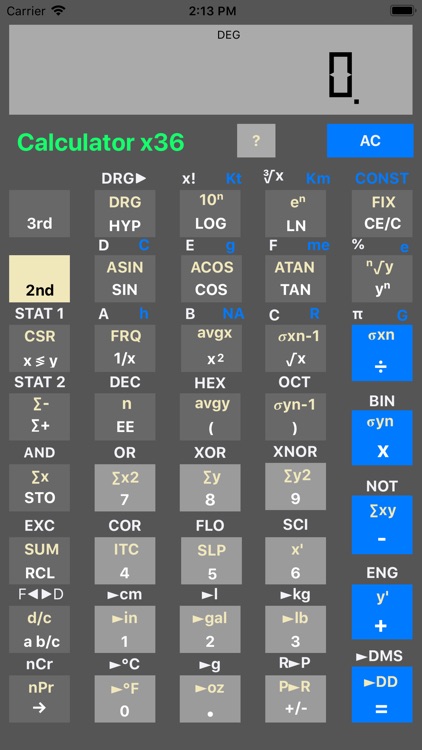Tap digit 9 key
Screen dimensions: 422x750
(x=296, y=486)
